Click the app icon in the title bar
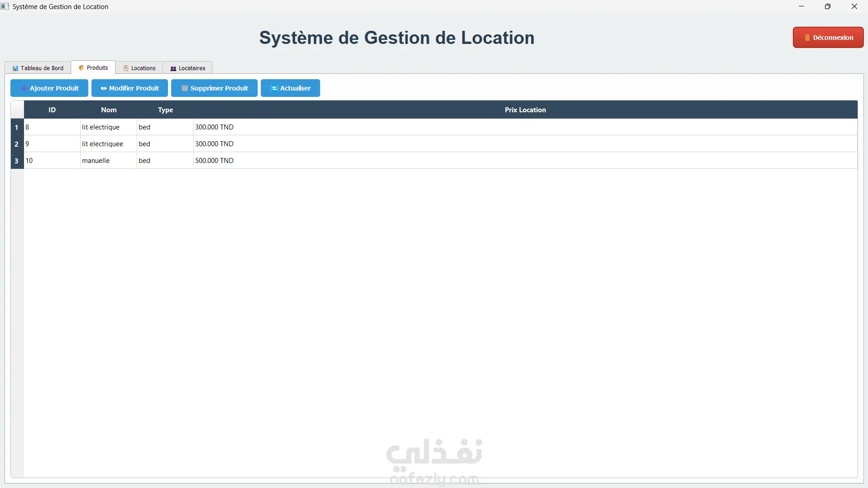868x488 pixels. click(x=5, y=6)
